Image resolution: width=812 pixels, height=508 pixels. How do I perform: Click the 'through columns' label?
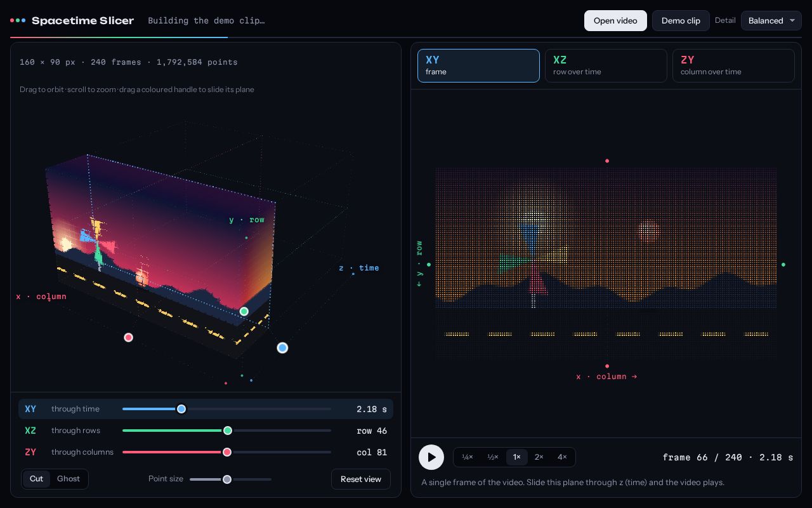click(x=82, y=452)
